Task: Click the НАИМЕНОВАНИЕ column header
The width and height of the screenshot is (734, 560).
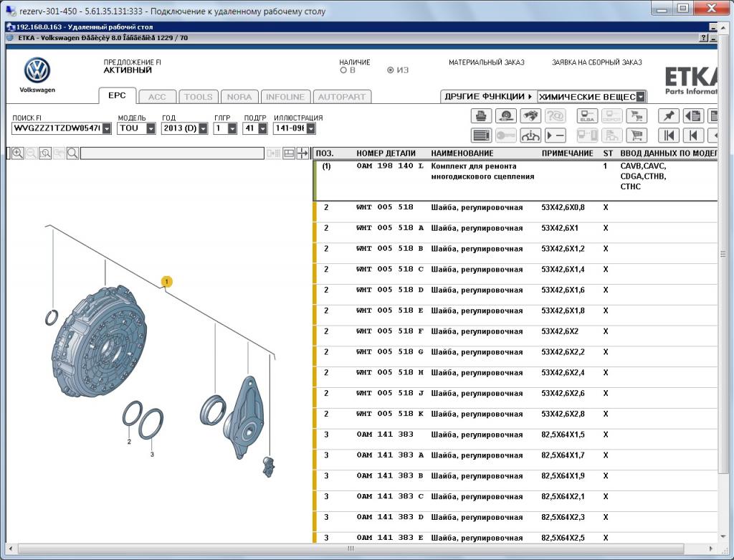Action: point(462,153)
